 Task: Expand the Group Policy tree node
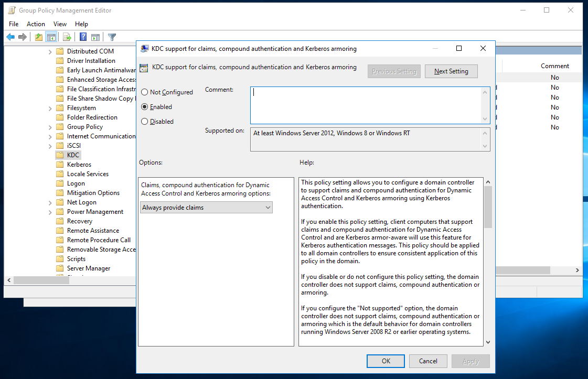click(50, 127)
